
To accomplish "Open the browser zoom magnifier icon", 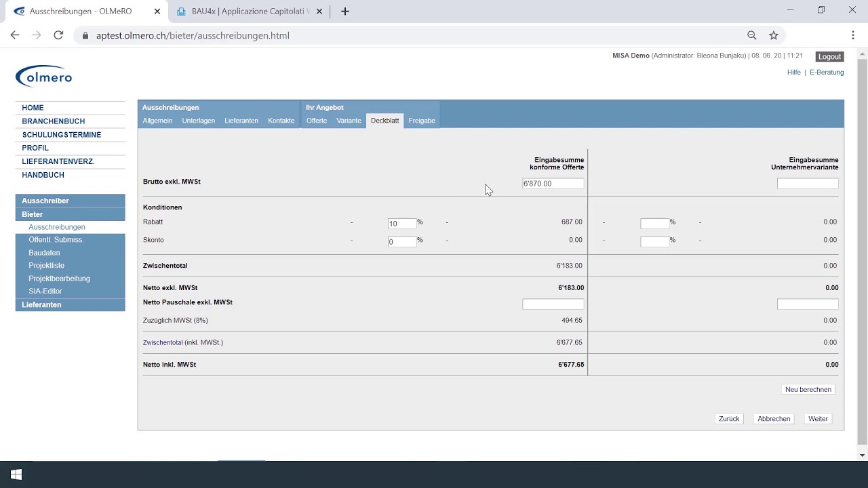I will (752, 35).
